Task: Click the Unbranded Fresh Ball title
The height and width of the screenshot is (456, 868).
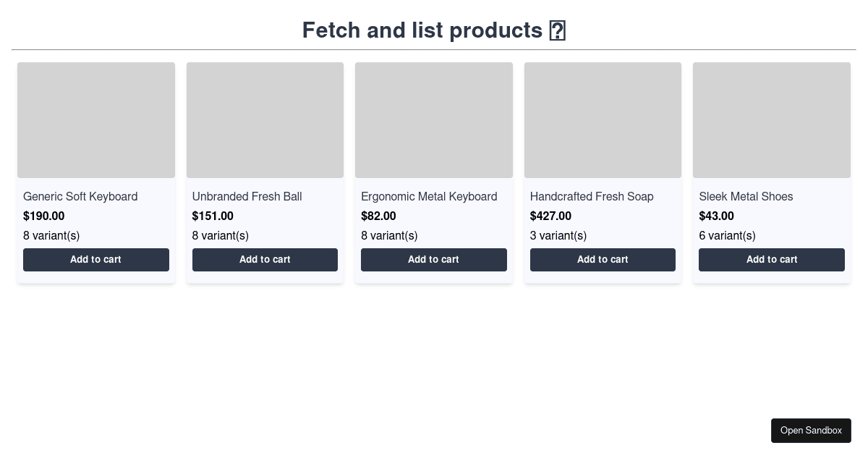Action: click(x=247, y=197)
